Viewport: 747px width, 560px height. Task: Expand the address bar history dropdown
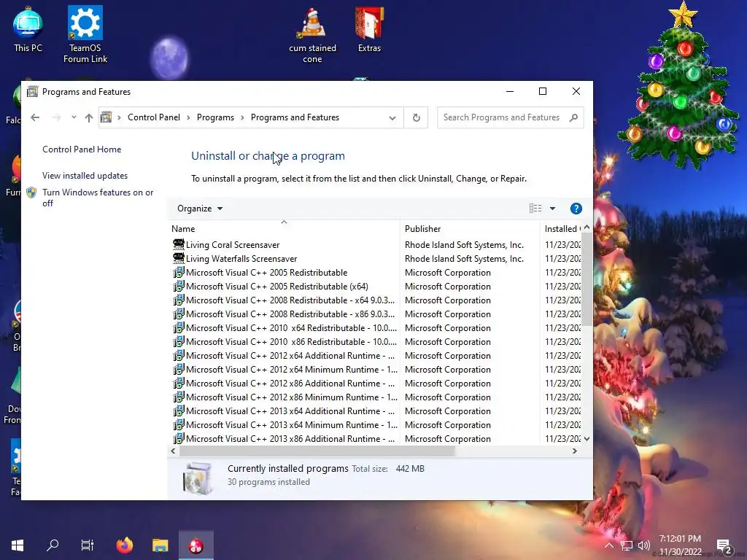392,117
